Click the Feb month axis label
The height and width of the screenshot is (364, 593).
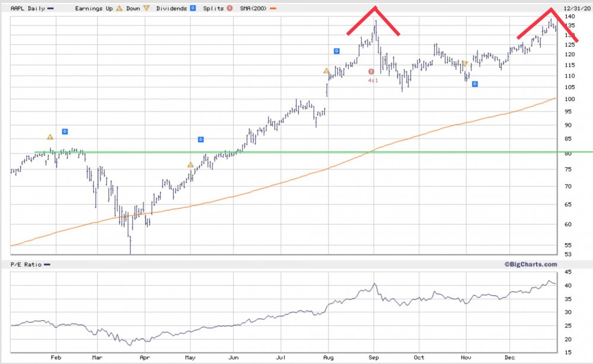[x=56, y=357]
